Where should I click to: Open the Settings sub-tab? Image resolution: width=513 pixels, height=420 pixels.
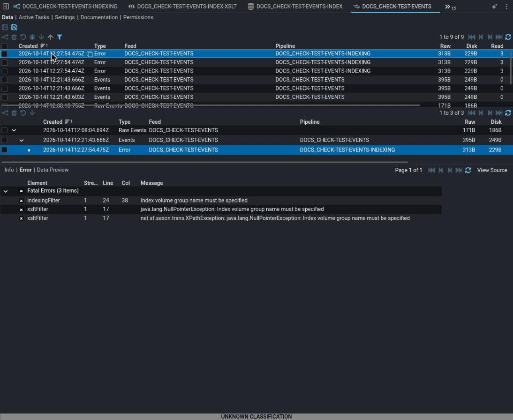click(x=65, y=17)
